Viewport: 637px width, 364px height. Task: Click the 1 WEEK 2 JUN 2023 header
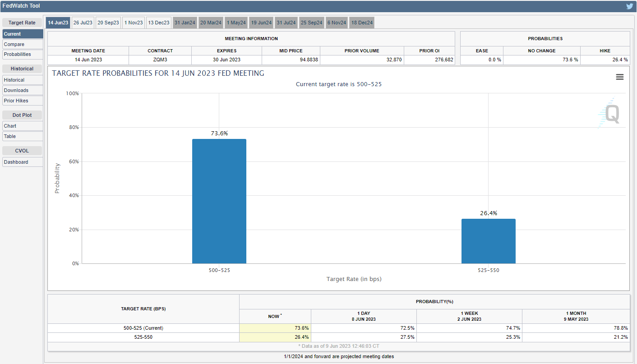(470, 316)
